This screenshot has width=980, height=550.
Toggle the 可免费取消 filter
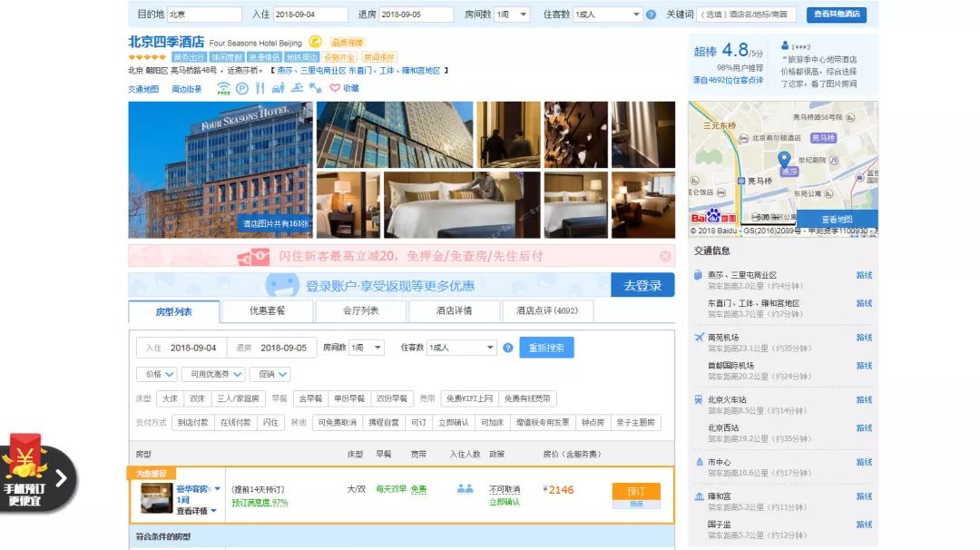click(x=337, y=423)
